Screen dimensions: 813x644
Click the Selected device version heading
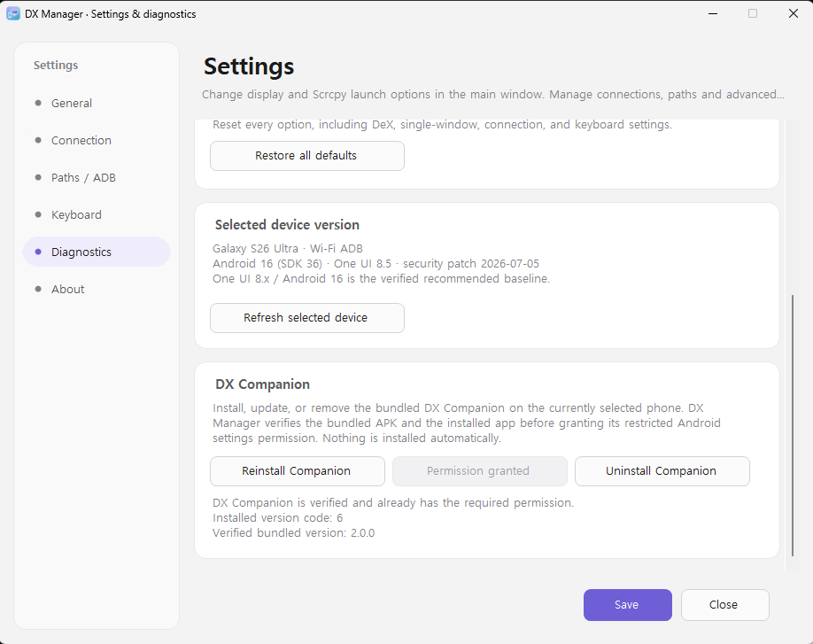(287, 225)
